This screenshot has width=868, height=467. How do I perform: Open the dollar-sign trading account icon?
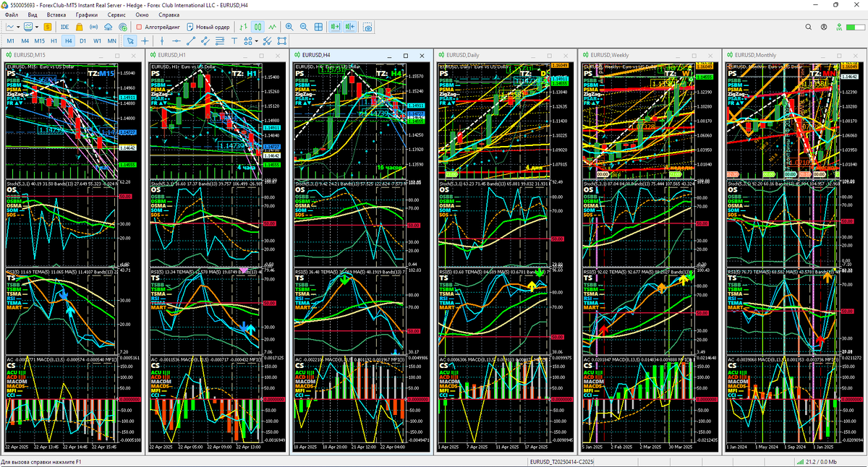(x=48, y=27)
